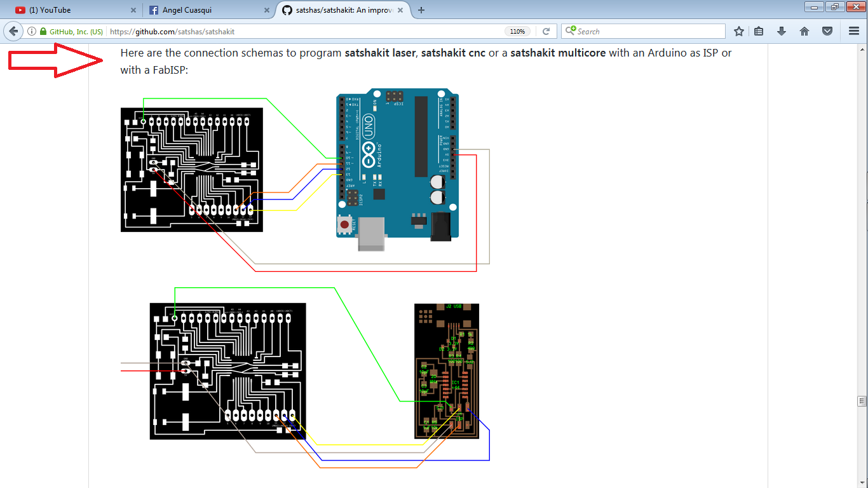Click the vertical scrollbar thumb
The image size is (868, 488).
point(862,401)
